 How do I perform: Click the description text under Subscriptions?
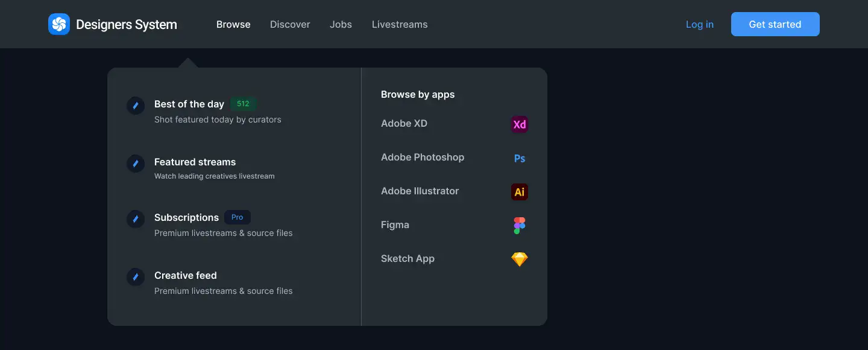tap(224, 233)
